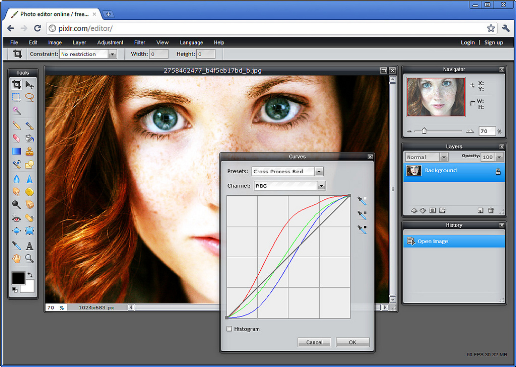Select the Burn tool
This screenshot has height=367, width=516.
[x=30, y=204]
